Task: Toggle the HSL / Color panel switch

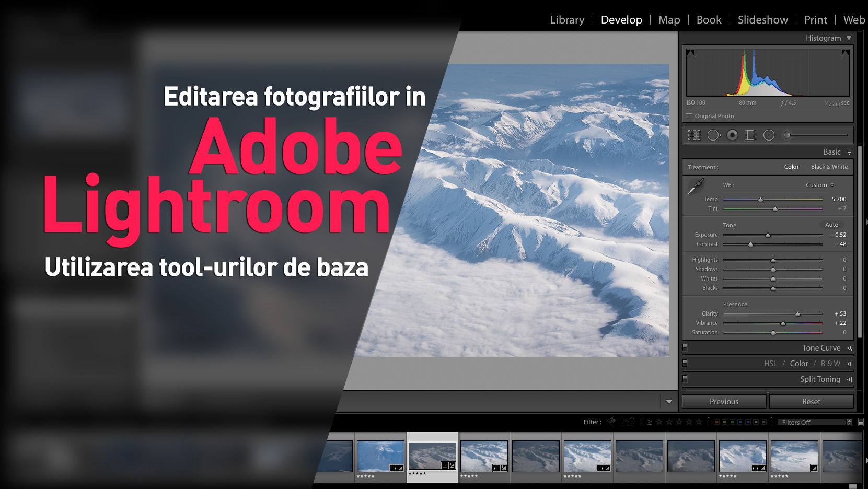Action: [685, 363]
